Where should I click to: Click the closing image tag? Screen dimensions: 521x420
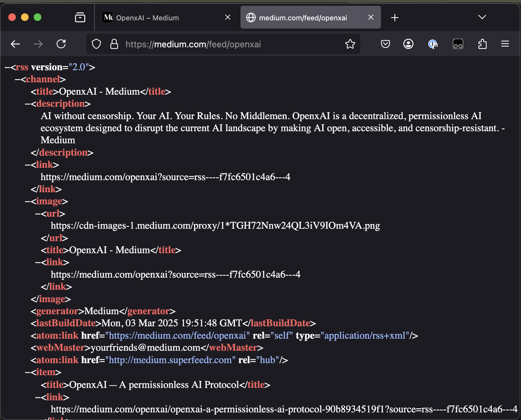(x=51, y=299)
